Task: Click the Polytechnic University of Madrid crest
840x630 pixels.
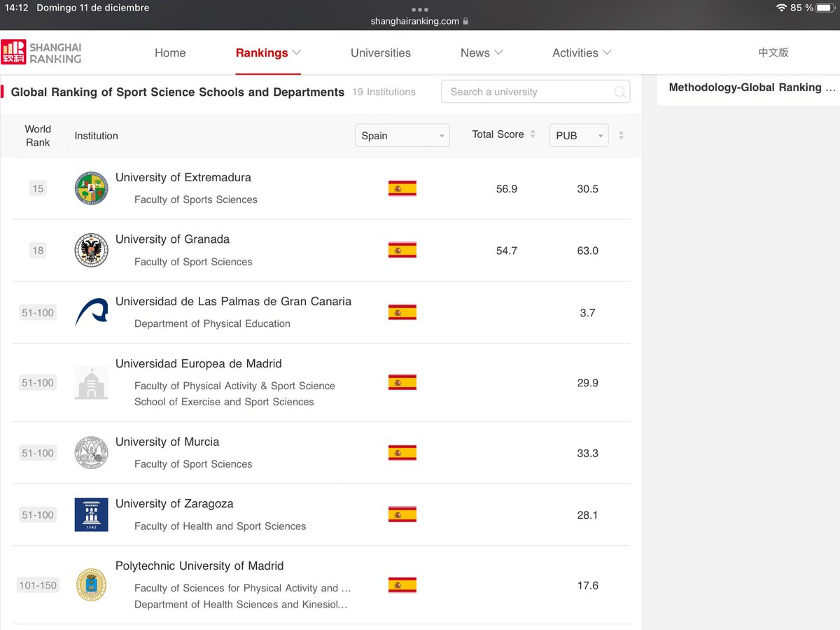Action: pos(91,585)
